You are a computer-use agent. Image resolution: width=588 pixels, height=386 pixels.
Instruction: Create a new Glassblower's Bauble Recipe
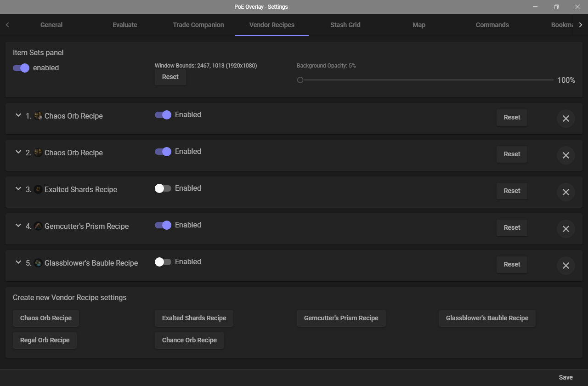pos(487,318)
